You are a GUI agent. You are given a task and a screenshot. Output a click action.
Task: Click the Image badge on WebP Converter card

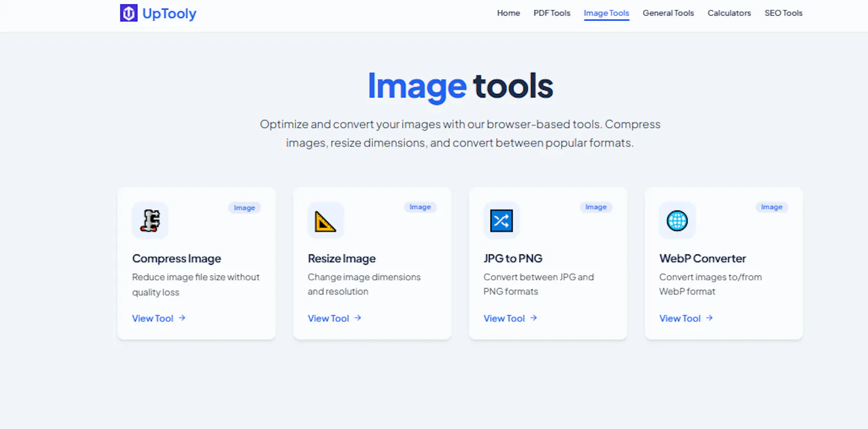point(771,207)
